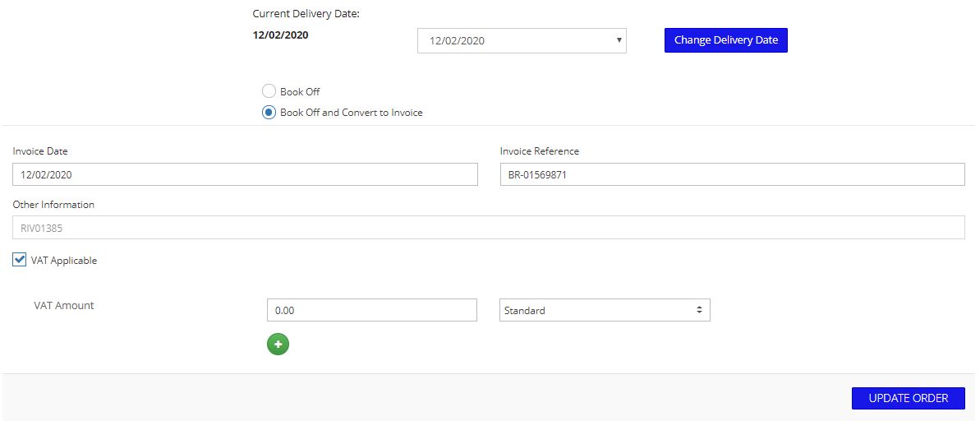Open the Standard VAT rate dropdown

(605, 310)
